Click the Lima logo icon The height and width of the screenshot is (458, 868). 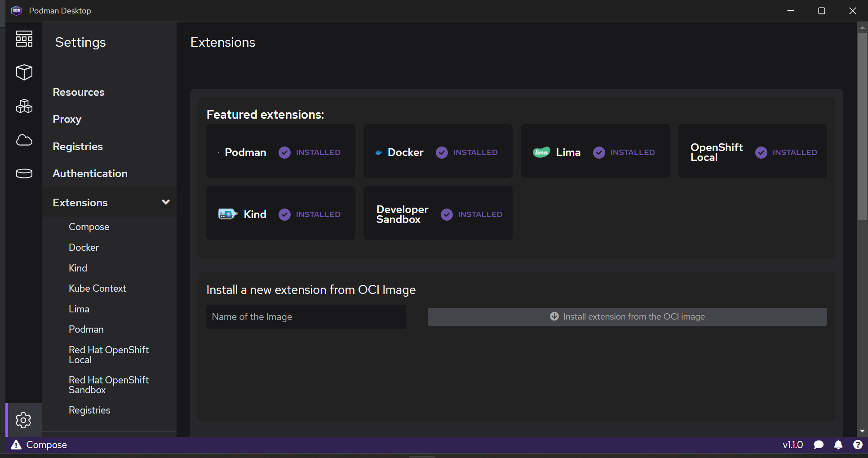click(x=541, y=152)
